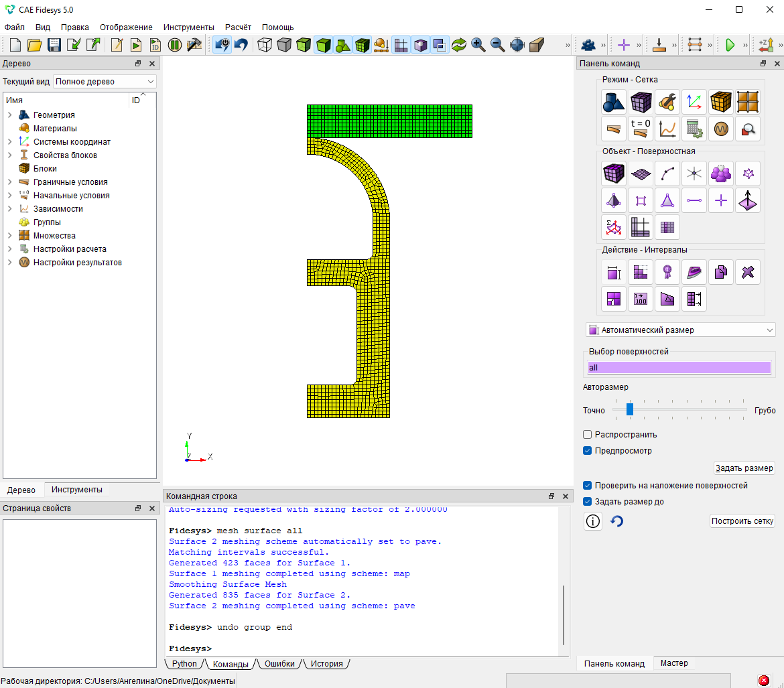
Task: Open the Автоматический размер dropdown
Action: 681,330
